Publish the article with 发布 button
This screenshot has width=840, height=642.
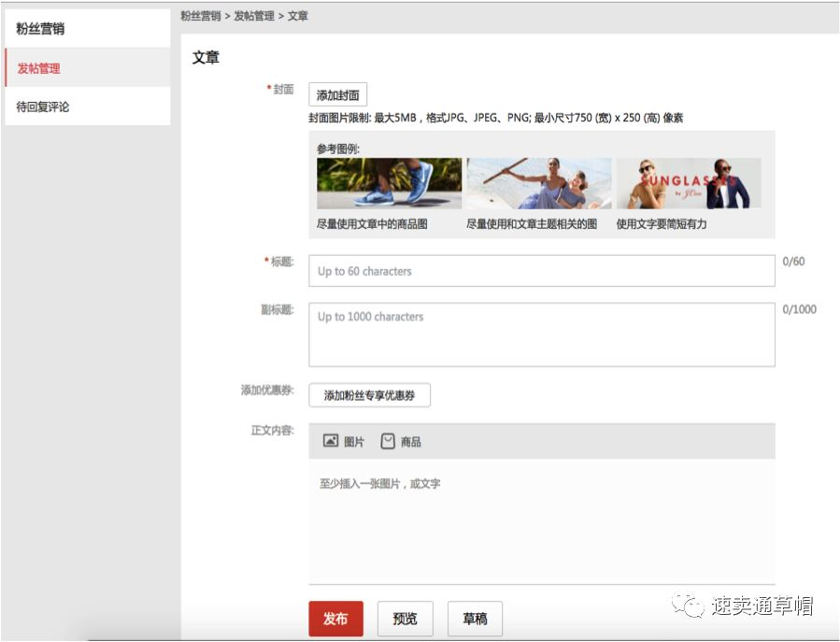[x=335, y=619]
